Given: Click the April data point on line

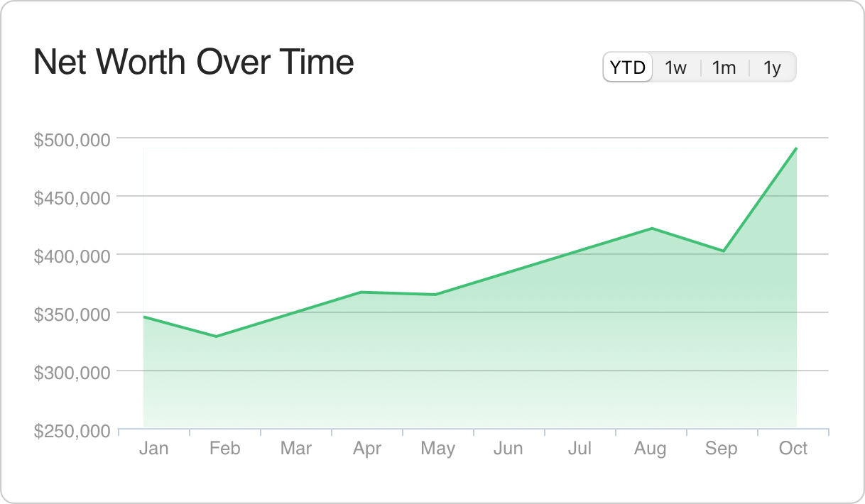Looking at the screenshot, I should (x=361, y=292).
